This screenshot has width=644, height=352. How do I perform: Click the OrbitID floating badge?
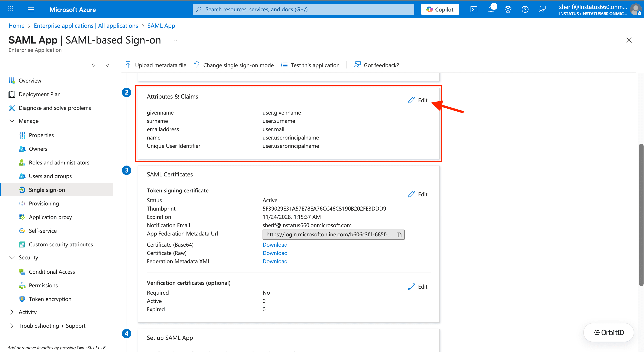click(x=608, y=332)
